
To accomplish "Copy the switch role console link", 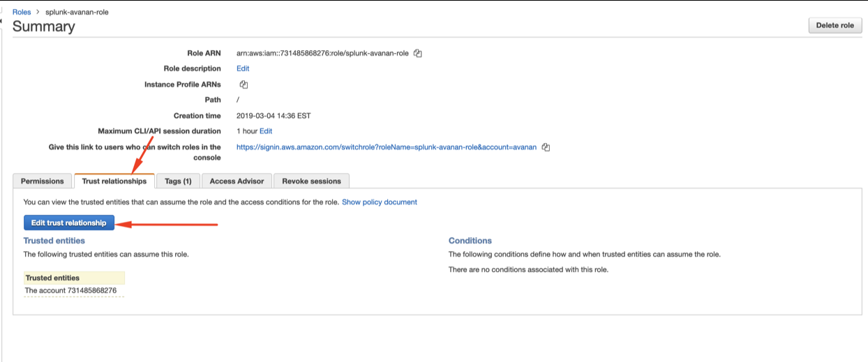I will 546,147.
